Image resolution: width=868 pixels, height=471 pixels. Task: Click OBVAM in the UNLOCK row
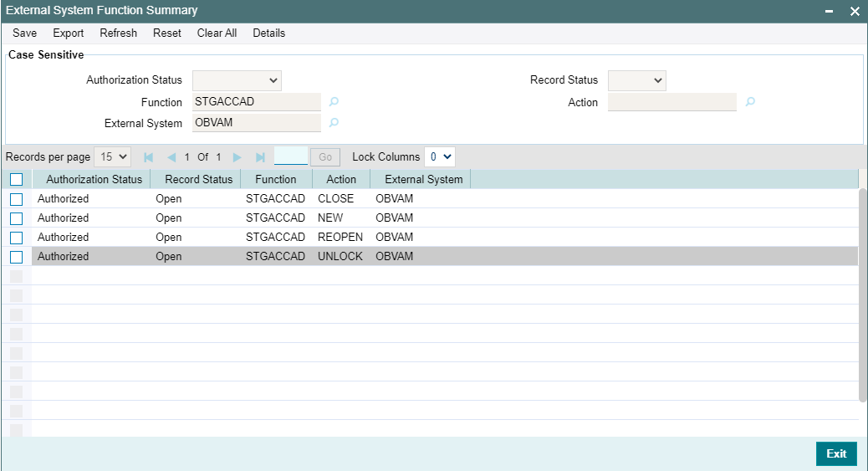[x=395, y=257]
